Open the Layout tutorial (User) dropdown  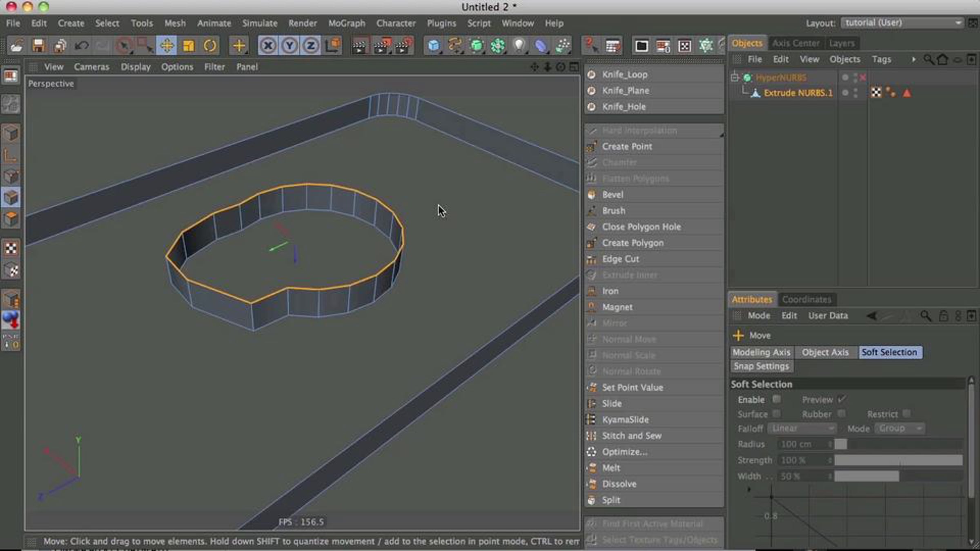click(902, 23)
